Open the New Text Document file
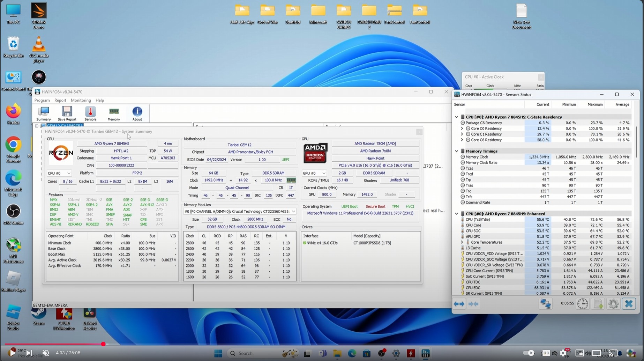 tap(522, 16)
